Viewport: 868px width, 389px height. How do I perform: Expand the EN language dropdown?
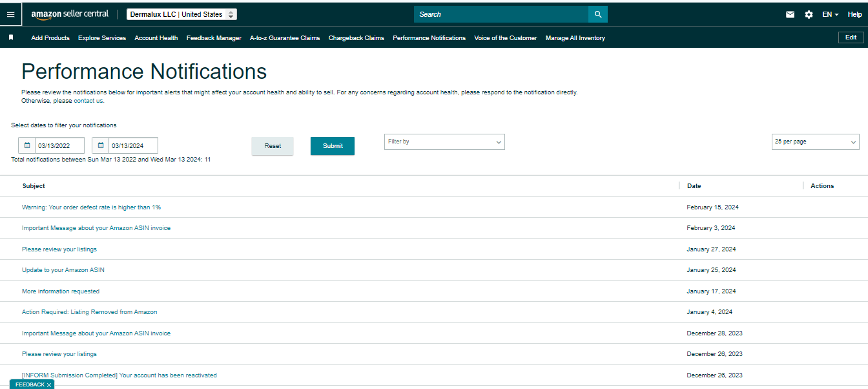coord(830,14)
